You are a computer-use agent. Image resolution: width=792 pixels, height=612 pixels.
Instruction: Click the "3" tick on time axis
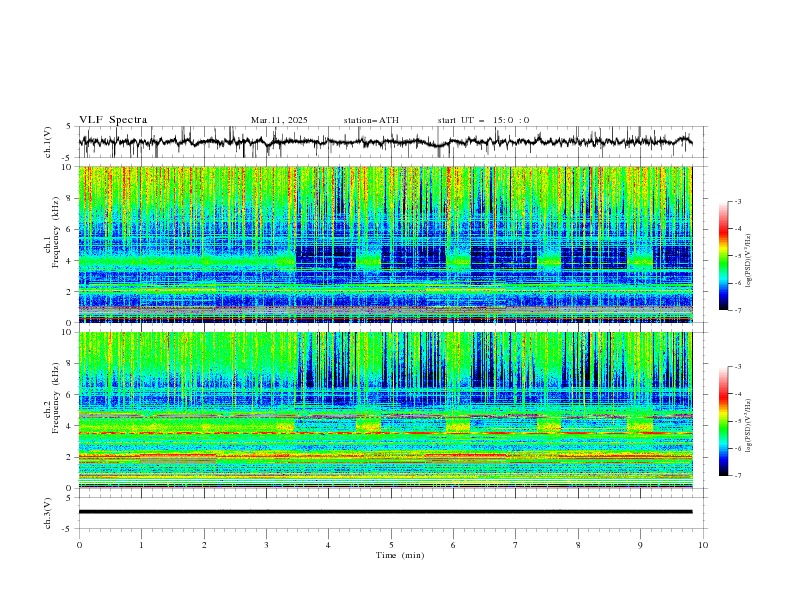tap(266, 545)
